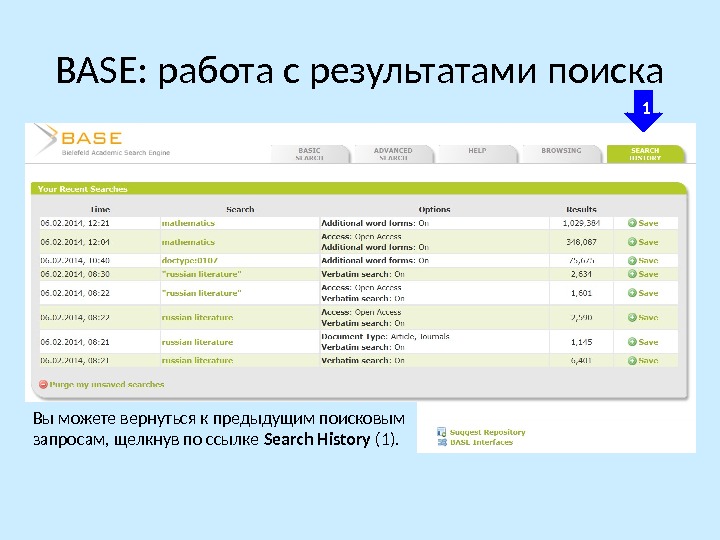This screenshot has width=720, height=540.
Task: Click the Suggest Repository icon
Action: pyautogui.click(x=442, y=432)
